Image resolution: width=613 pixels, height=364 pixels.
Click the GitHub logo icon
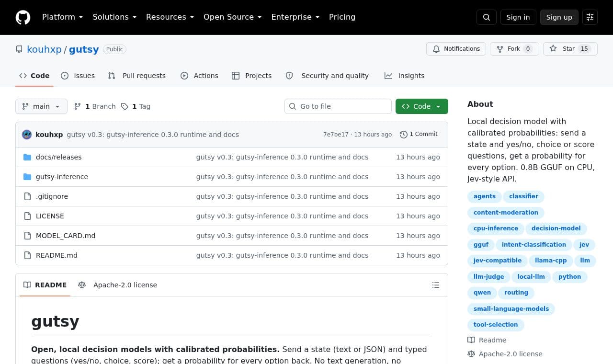pos(23,17)
